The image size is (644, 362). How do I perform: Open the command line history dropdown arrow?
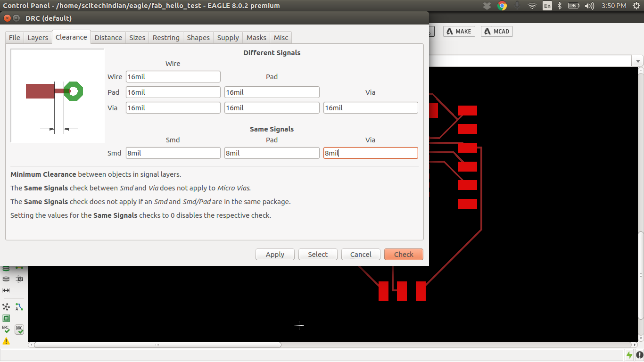[638, 61]
